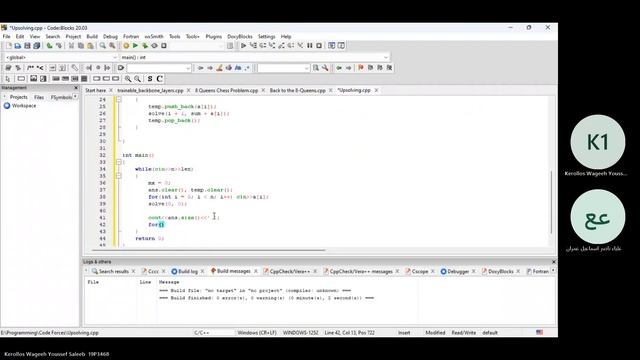Switch to the Files management tab

(x=39, y=97)
